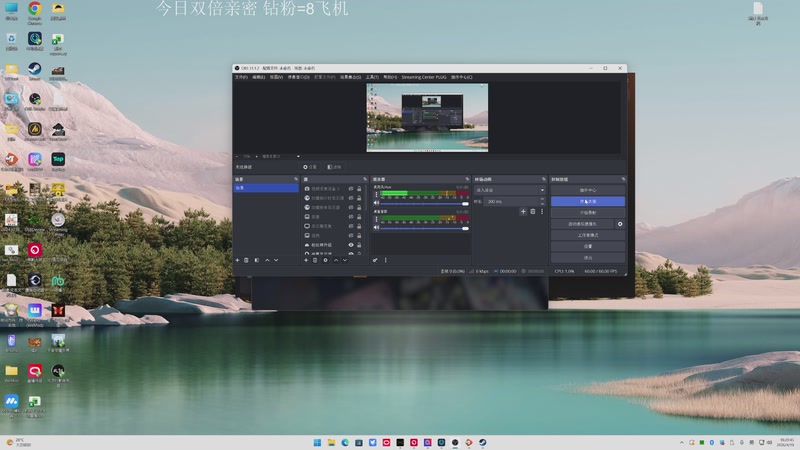Viewport: 800px width, 450px height.
Task: Delete the selected source with the trash icon
Action: [x=315, y=260]
